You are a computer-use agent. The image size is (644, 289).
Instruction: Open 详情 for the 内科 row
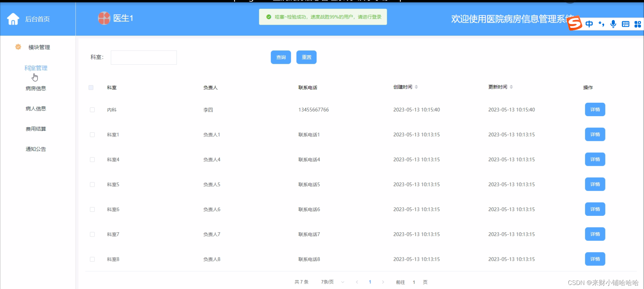pyautogui.click(x=595, y=109)
